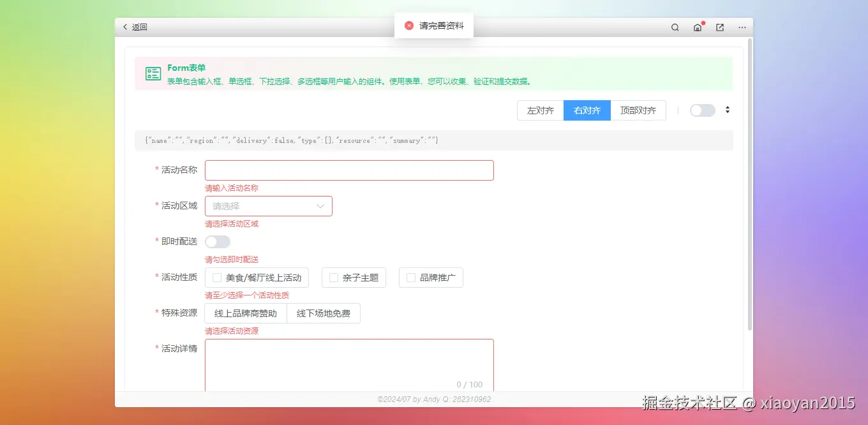Open the 活动区域 请选择 dropdown
Image resolution: width=868 pixels, height=425 pixels.
(x=268, y=206)
